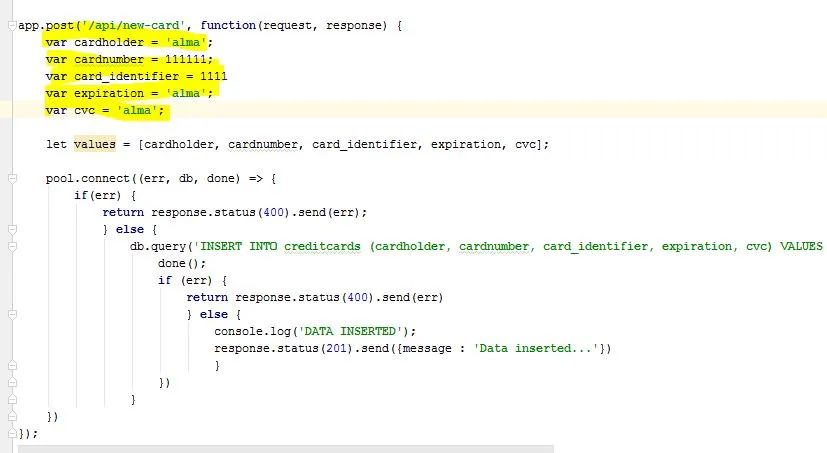Click the 'var cvc = 'alma';' line
Image resolution: width=827 pixels, height=453 pixels.
(105, 111)
